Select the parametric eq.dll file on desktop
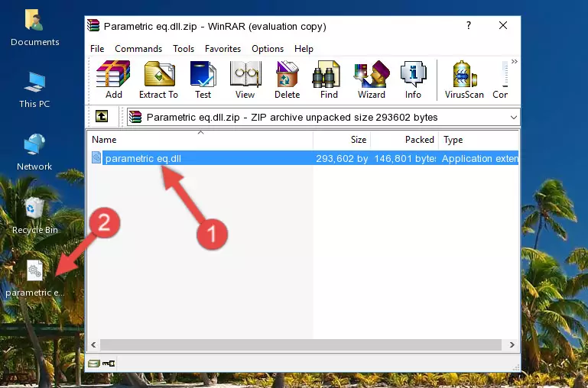The width and height of the screenshot is (588, 388). pos(34,279)
